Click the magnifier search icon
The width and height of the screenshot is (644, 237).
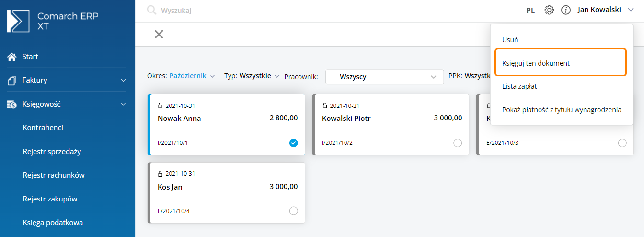click(152, 10)
